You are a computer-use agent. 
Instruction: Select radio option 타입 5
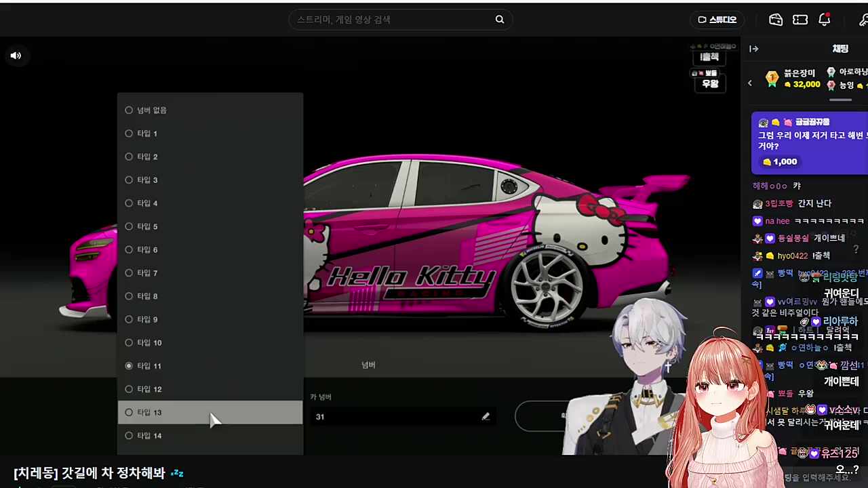[210, 226]
